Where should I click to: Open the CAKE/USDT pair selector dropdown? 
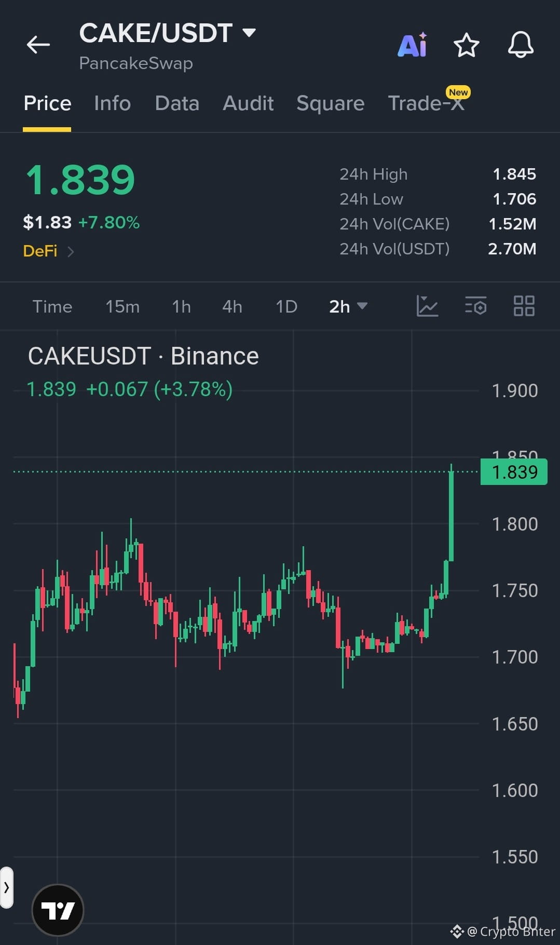(167, 33)
